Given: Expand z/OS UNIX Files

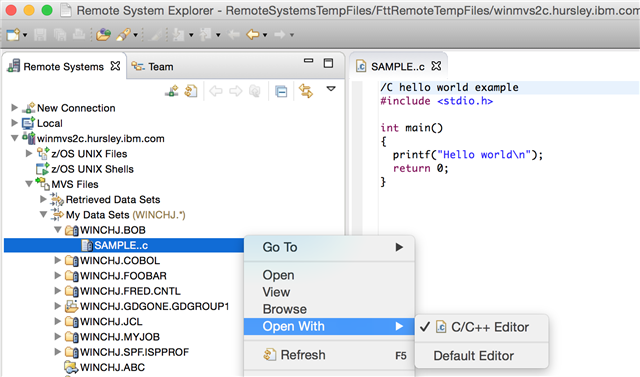Looking at the screenshot, I should (x=29, y=153).
